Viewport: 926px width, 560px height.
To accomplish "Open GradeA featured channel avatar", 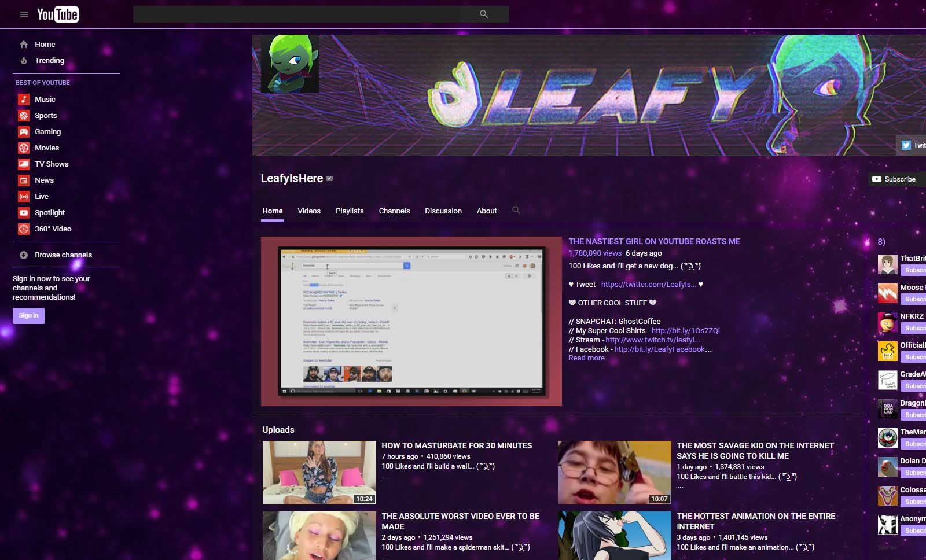I will tap(888, 380).
